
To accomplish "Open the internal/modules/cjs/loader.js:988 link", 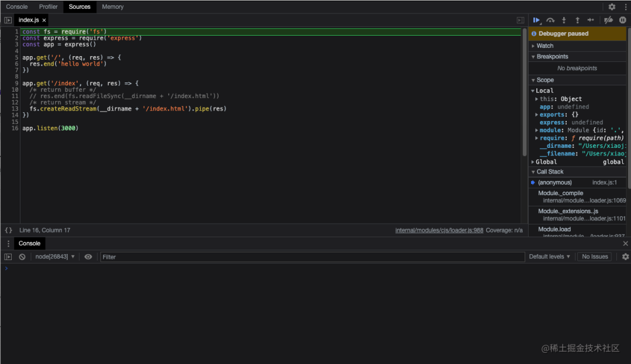I will click(x=439, y=230).
